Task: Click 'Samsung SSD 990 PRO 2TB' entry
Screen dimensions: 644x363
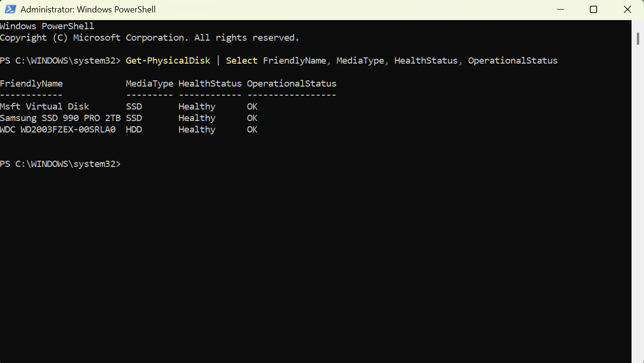Action: click(60, 118)
